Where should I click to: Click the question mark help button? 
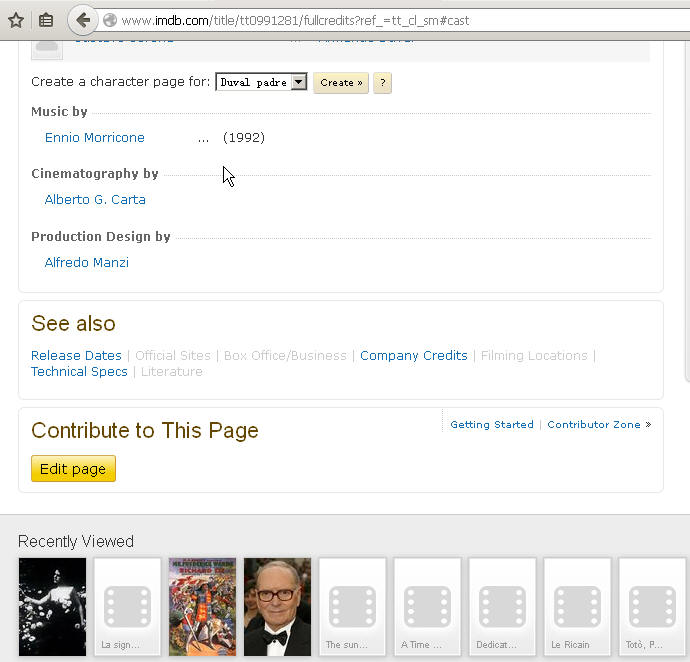pyautogui.click(x=382, y=83)
